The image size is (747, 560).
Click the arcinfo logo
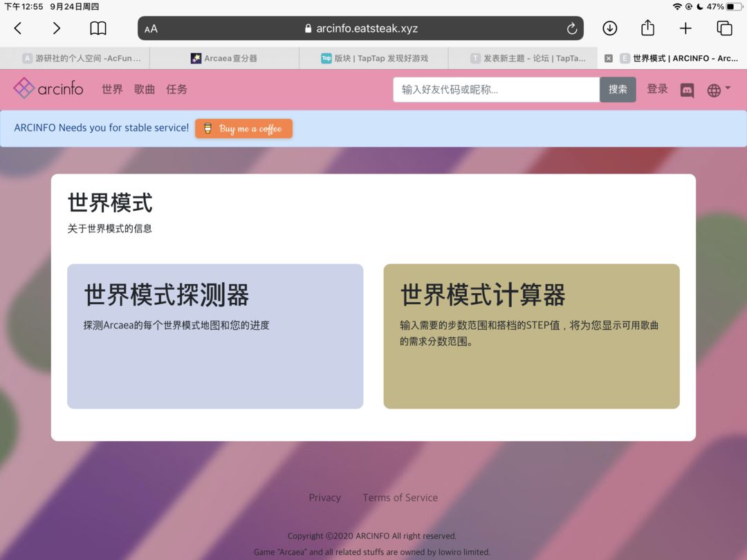click(x=48, y=88)
